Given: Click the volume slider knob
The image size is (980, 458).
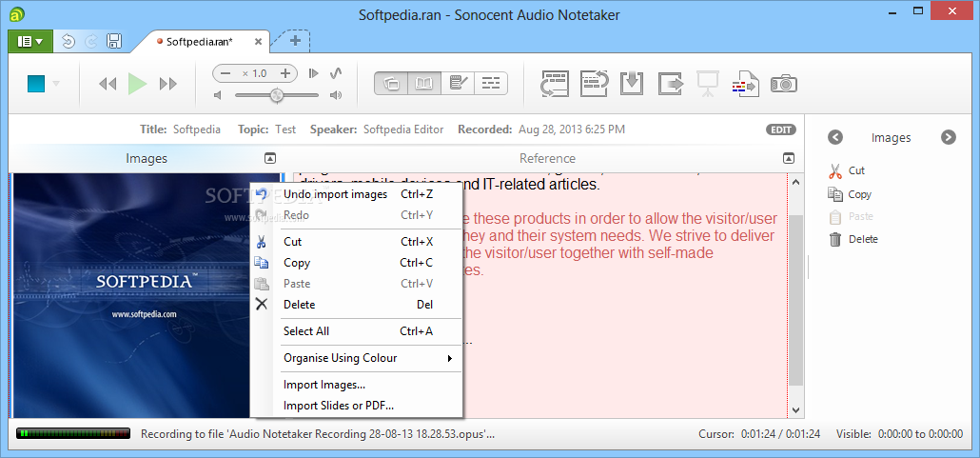Looking at the screenshot, I should pos(276,95).
